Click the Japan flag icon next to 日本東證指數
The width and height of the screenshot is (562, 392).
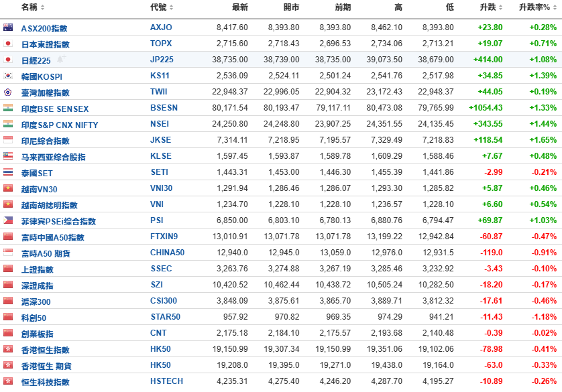point(8,44)
